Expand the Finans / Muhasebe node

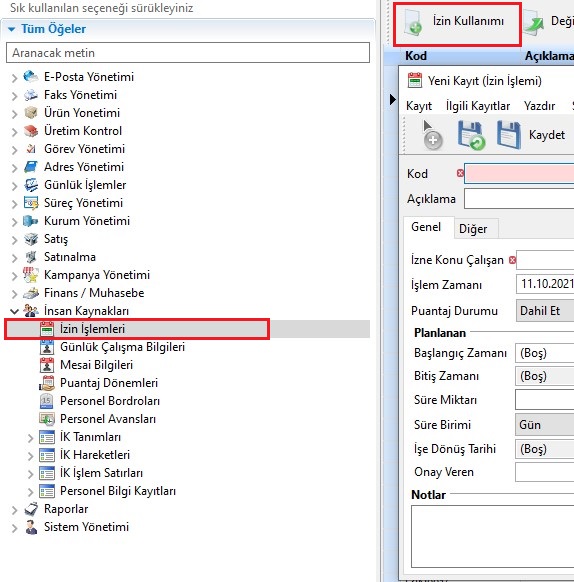(x=14, y=294)
